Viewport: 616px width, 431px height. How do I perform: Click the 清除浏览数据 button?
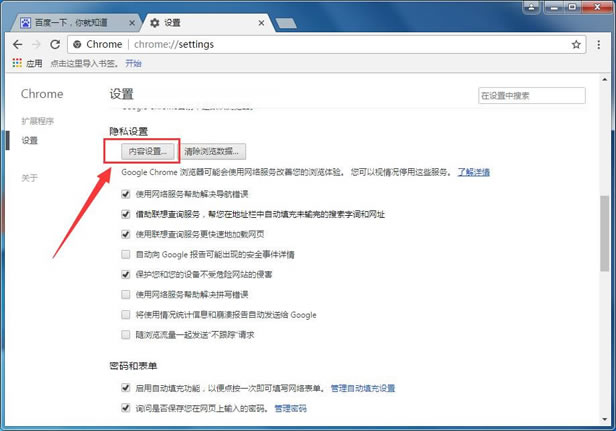(x=213, y=152)
